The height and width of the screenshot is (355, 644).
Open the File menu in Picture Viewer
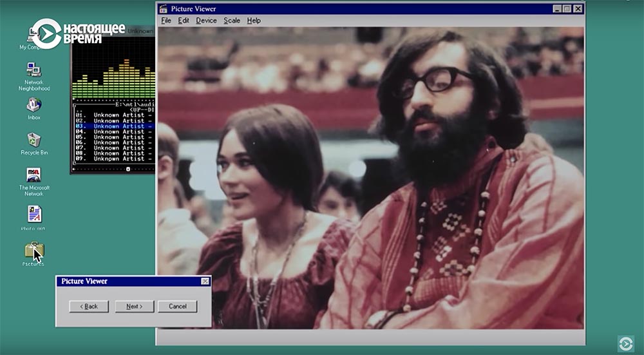[x=166, y=21]
